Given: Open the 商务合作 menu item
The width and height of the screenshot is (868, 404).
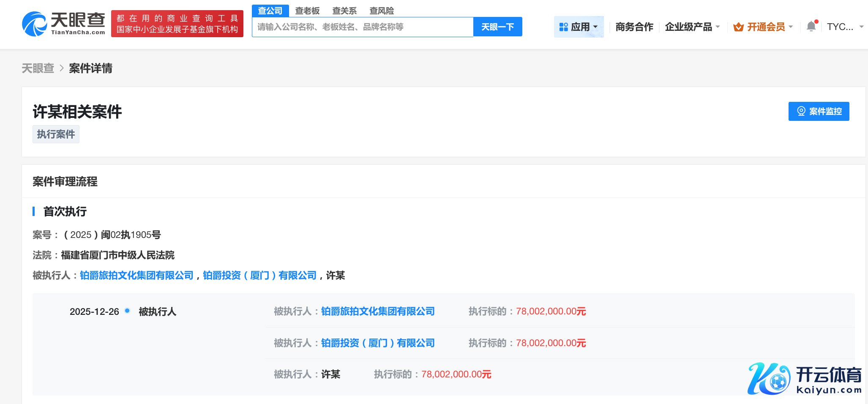Looking at the screenshot, I should coord(634,27).
